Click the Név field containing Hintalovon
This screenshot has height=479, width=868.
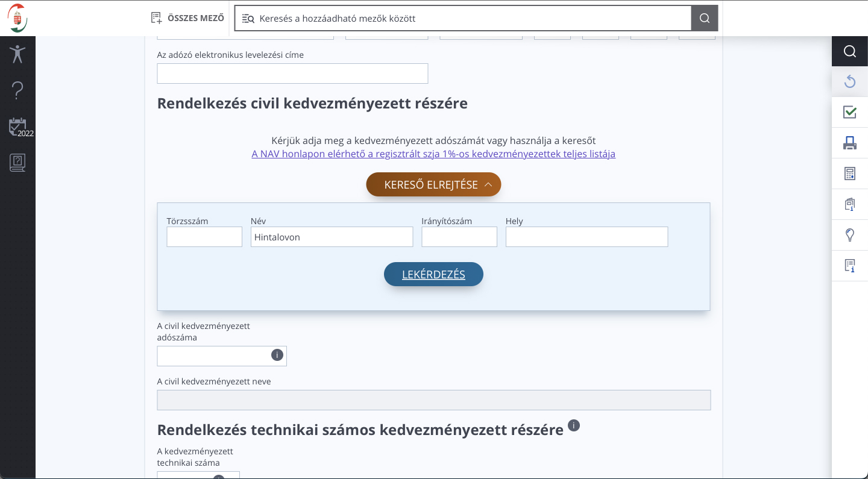[332, 237]
